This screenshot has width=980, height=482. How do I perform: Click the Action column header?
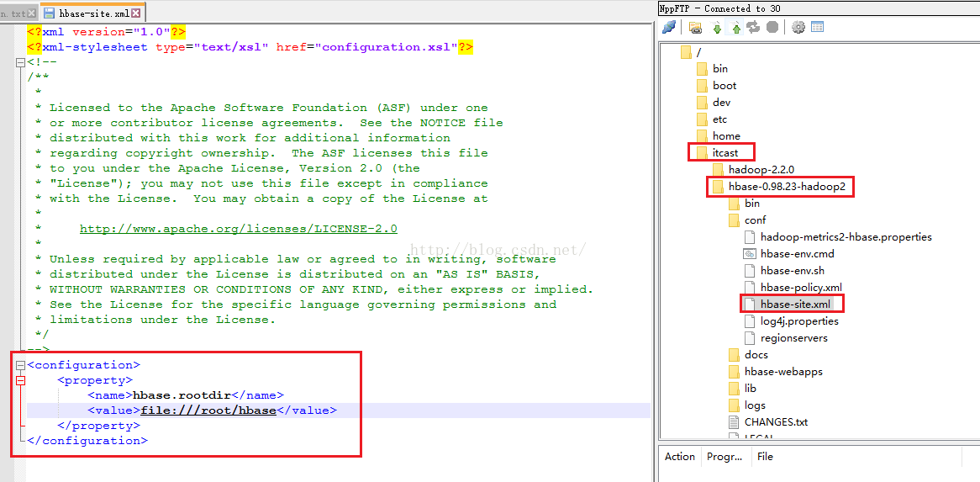[679, 457]
